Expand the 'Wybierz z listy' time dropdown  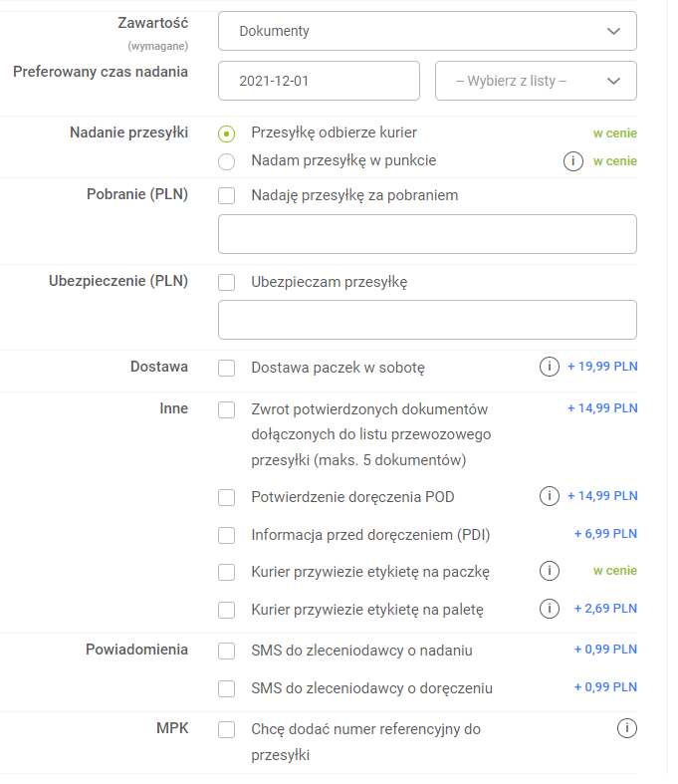click(x=536, y=81)
